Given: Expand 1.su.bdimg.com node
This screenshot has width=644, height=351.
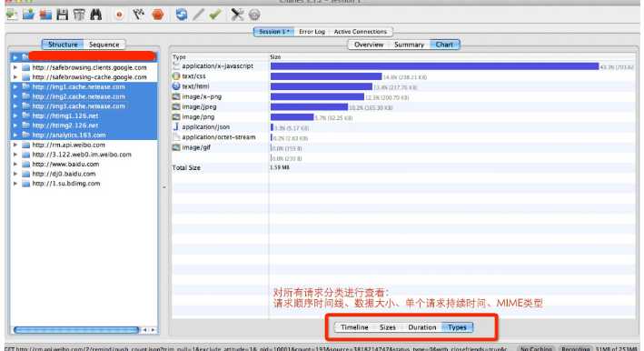Looking at the screenshot, I should (15, 184).
